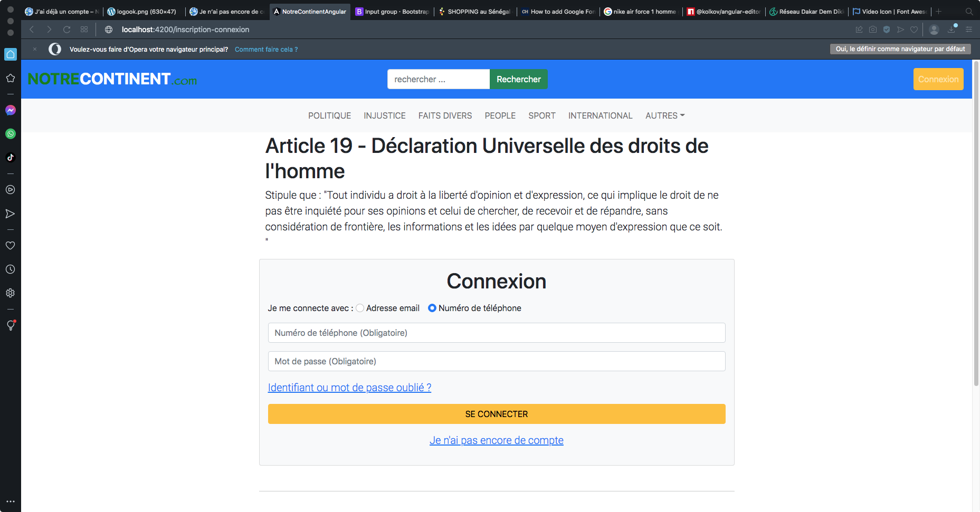The image size is (980, 512).
Task: Open WhatsApp from the sidebar
Action: point(11,134)
